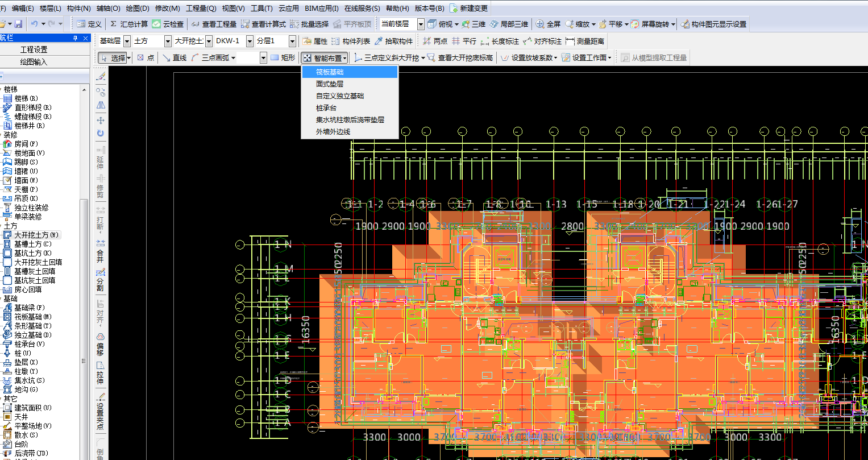Click the 智能布置 smart layout button
Image resolution: width=868 pixels, height=460 pixels.
click(325, 57)
